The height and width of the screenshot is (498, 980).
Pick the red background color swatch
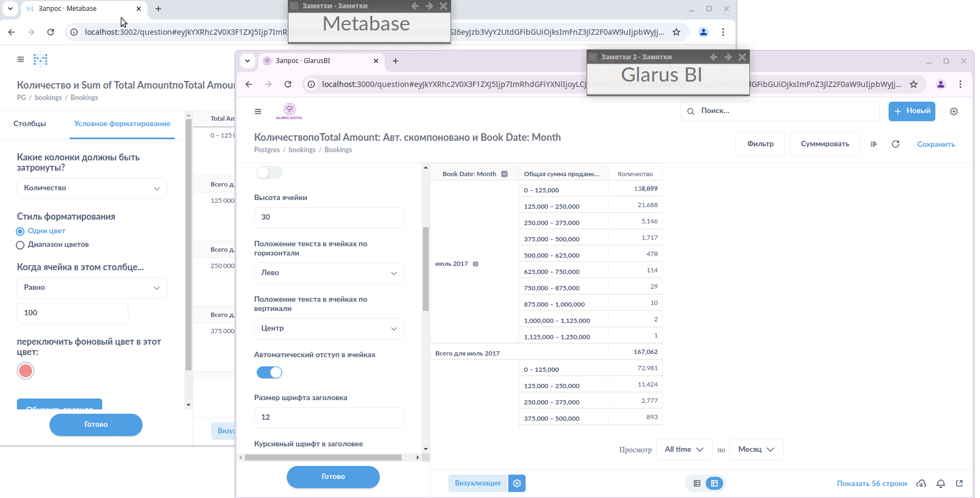[26, 371]
